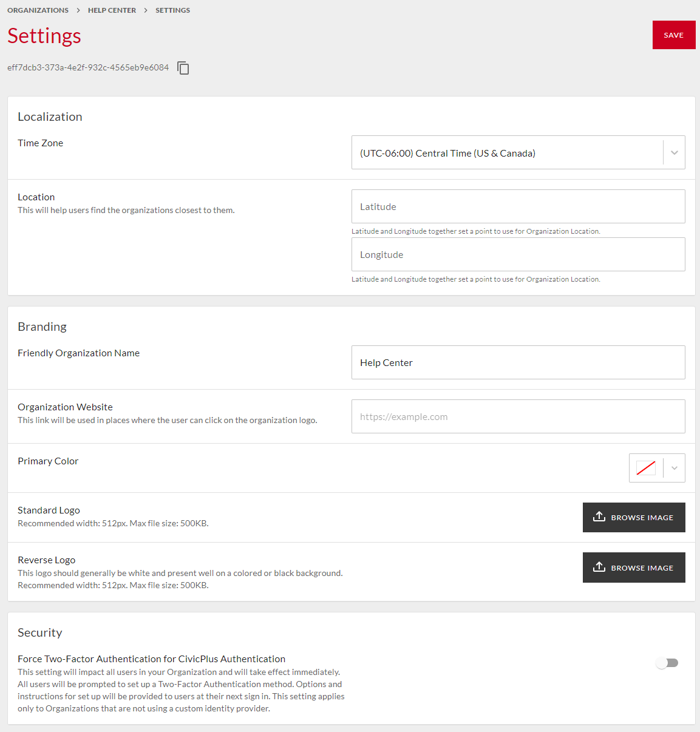Click the Location label
The height and width of the screenshot is (732, 700).
[x=36, y=197]
